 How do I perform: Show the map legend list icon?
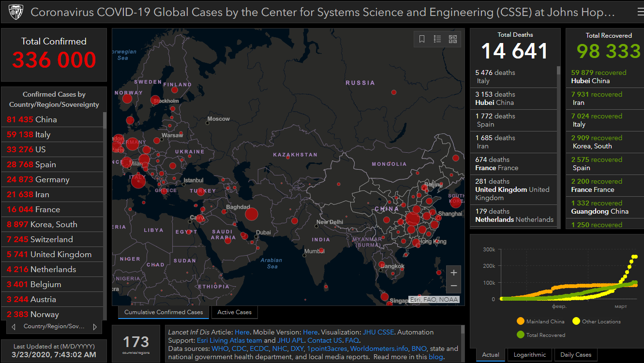[x=437, y=39]
